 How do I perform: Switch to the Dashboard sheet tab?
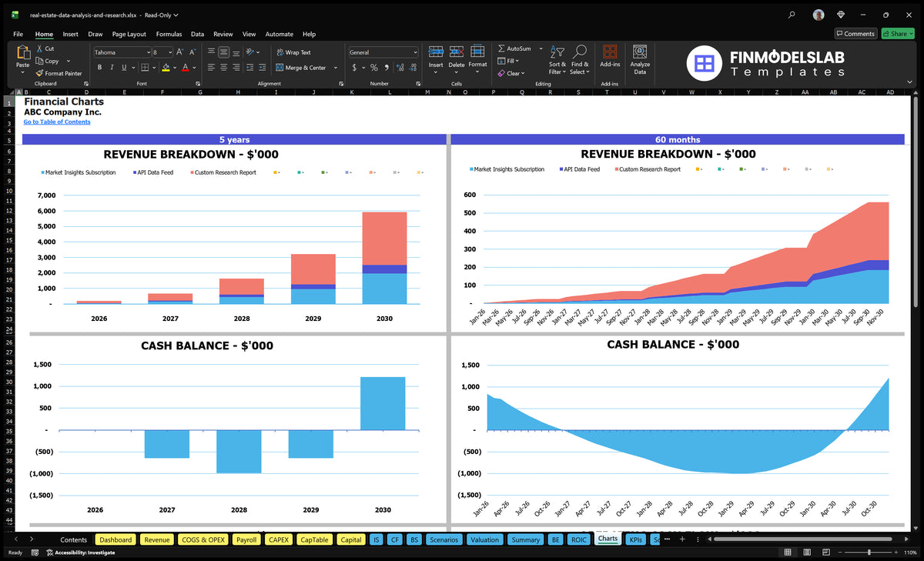pyautogui.click(x=115, y=539)
